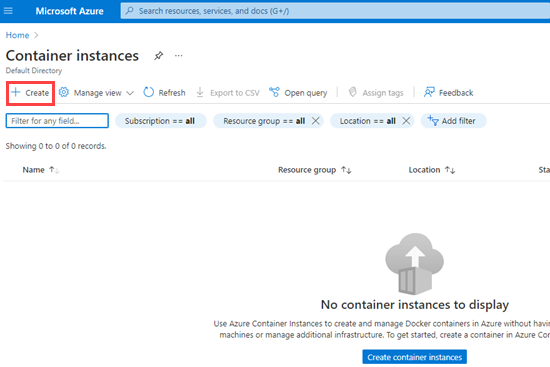The height and width of the screenshot is (367, 550).
Task: Open the Subscription == all filter
Action: (x=161, y=121)
